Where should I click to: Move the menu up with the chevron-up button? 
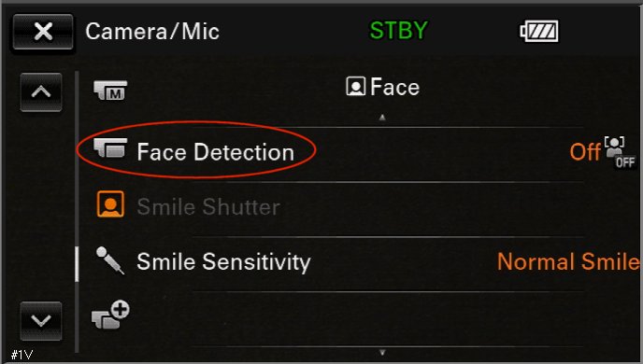tap(41, 92)
